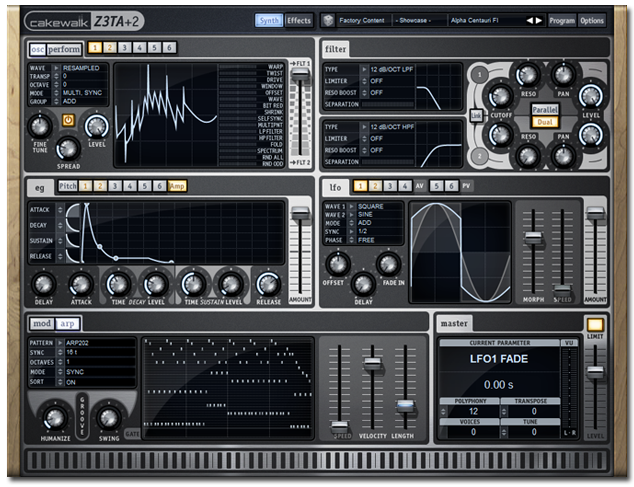This screenshot has width=634, height=487.
Task: Adjust the Polyphony stepper arrows
Action: point(443,411)
